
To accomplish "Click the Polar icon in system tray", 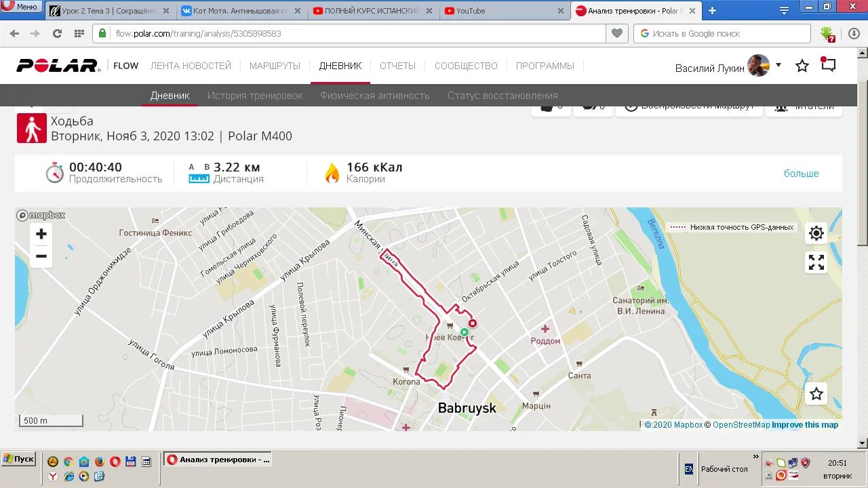I will (x=793, y=475).
